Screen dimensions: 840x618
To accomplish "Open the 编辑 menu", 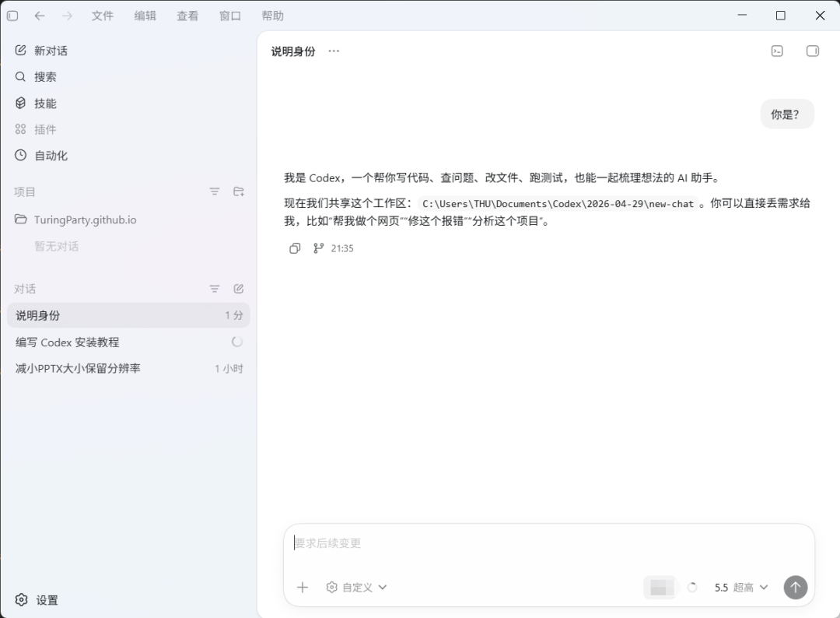I will click(145, 16).
